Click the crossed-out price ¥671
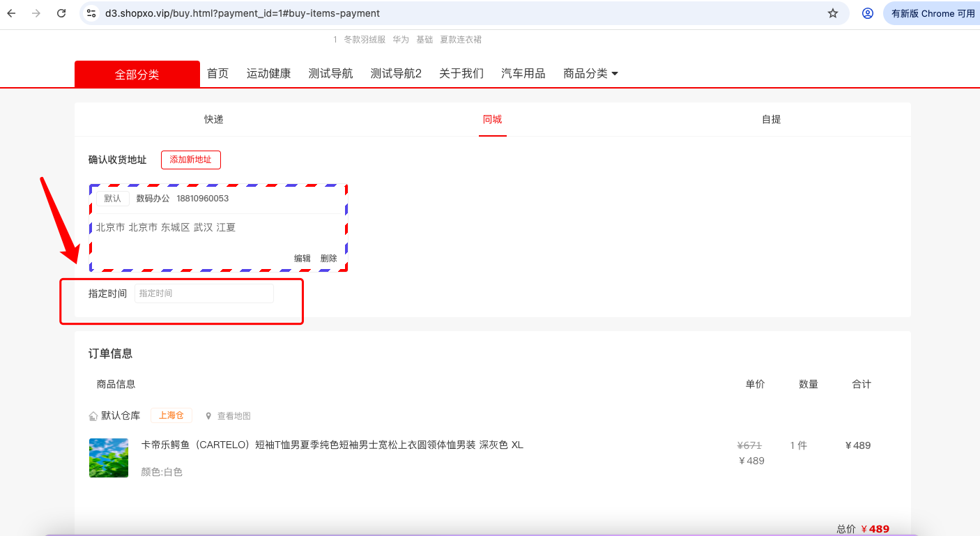Viewport: 980px width, 536px height. [x=749, y=445]
